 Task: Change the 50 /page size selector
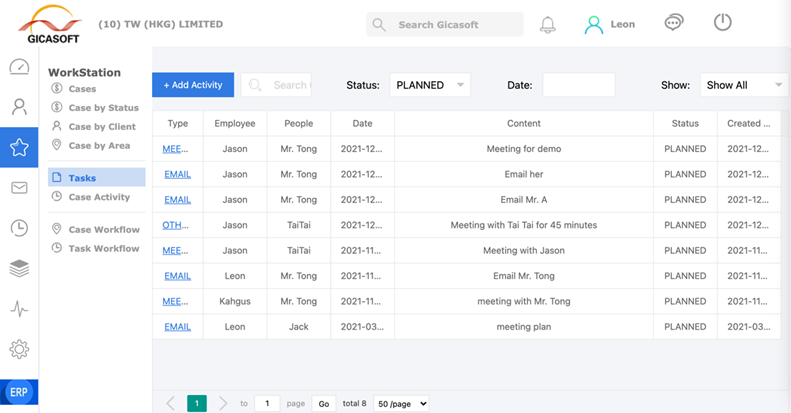click(x=401, y=404)
